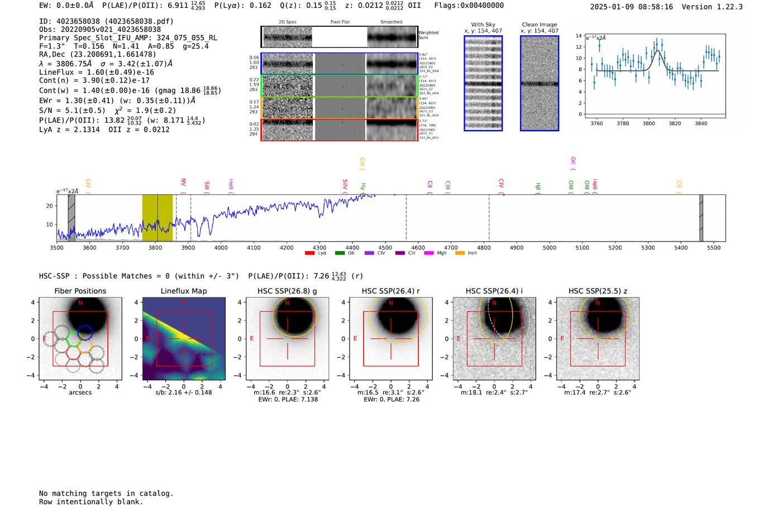Image resolution: width=782 pixels, height=532 pixels.
Task: Click 'No matching targets in catalog.' text
Action: (x=106, y=493)
